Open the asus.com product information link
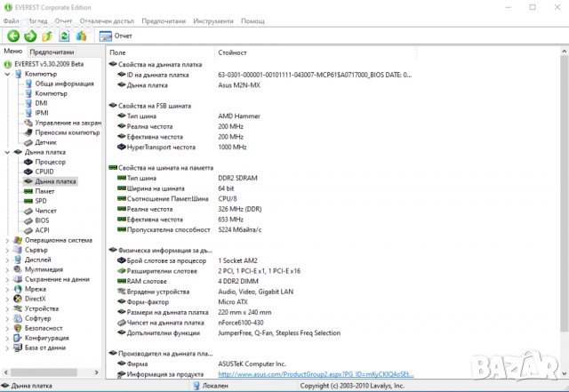The height and width of the screenshot is (392, 569). point(315,374)
